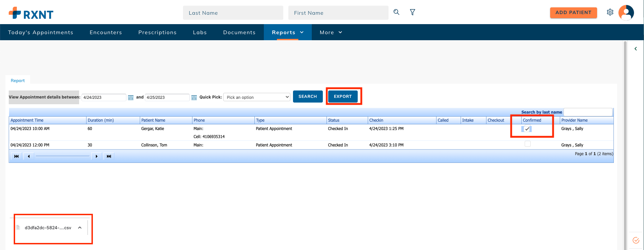Go to next page of results

(97, 156)
